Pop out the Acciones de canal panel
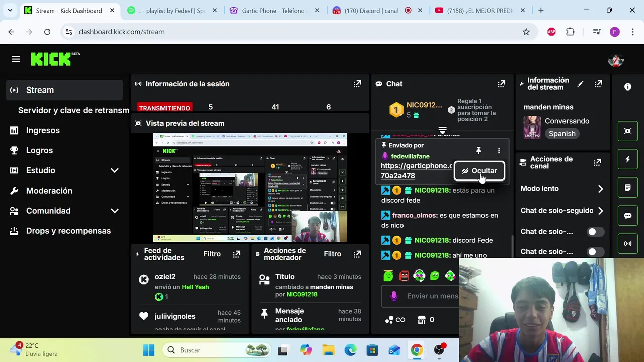The width and height of the screenshot is (644, 362). click(x=597, y=162)
